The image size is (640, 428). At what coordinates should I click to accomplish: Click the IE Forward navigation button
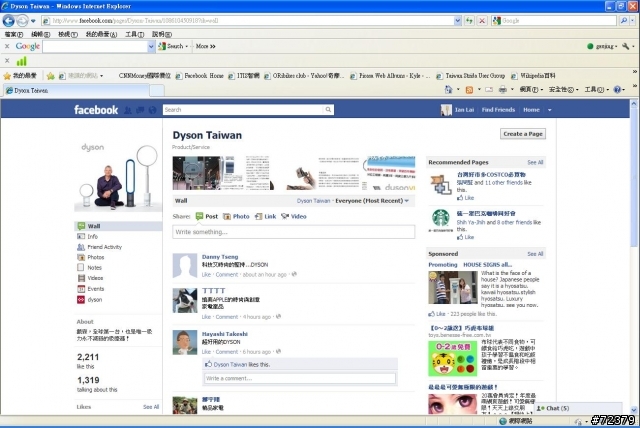pyautogui.click(x=22, y=20)
